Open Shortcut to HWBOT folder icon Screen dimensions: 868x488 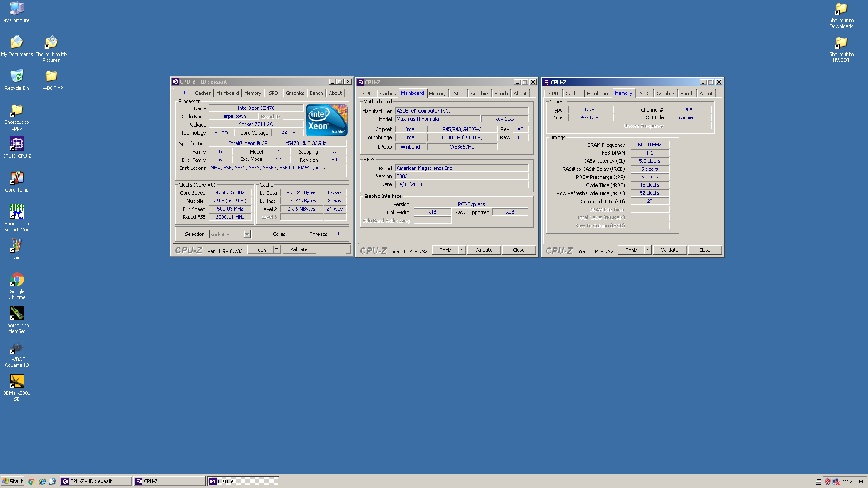841,49
